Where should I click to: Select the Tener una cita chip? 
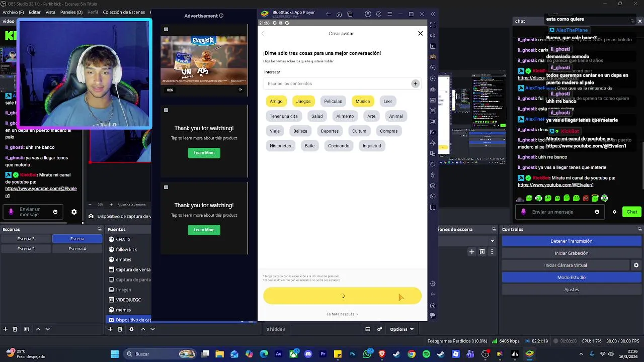coord(284,116)
